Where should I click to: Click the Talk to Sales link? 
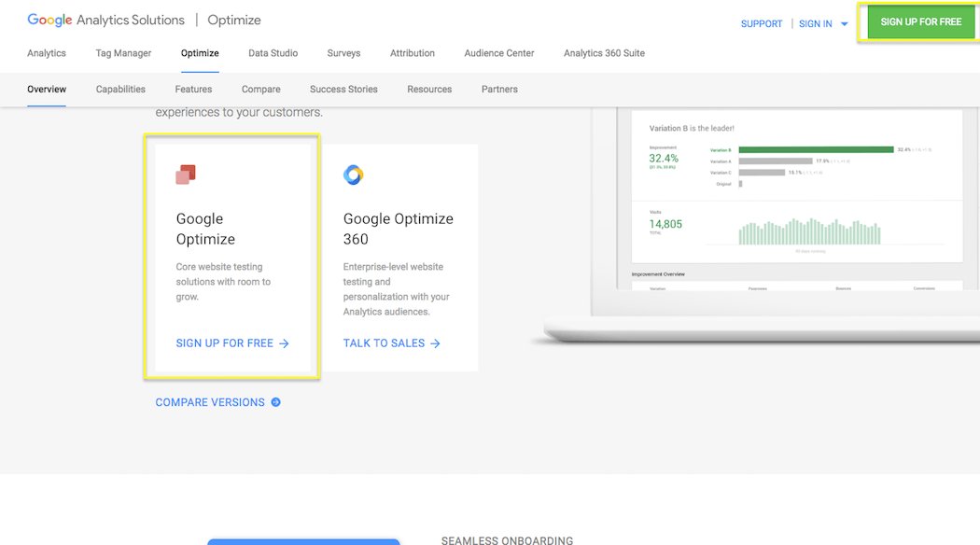click(384, 343)
